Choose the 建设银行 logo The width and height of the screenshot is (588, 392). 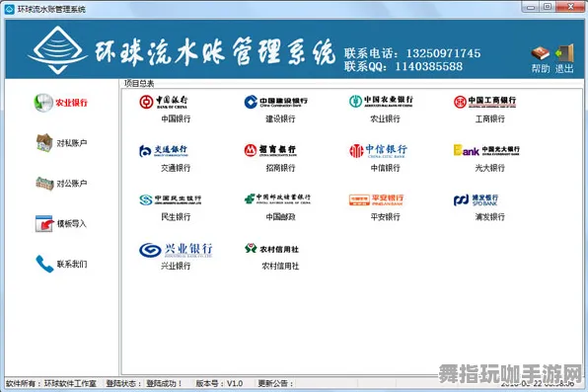pyautogui.click(x=275, y=102)
